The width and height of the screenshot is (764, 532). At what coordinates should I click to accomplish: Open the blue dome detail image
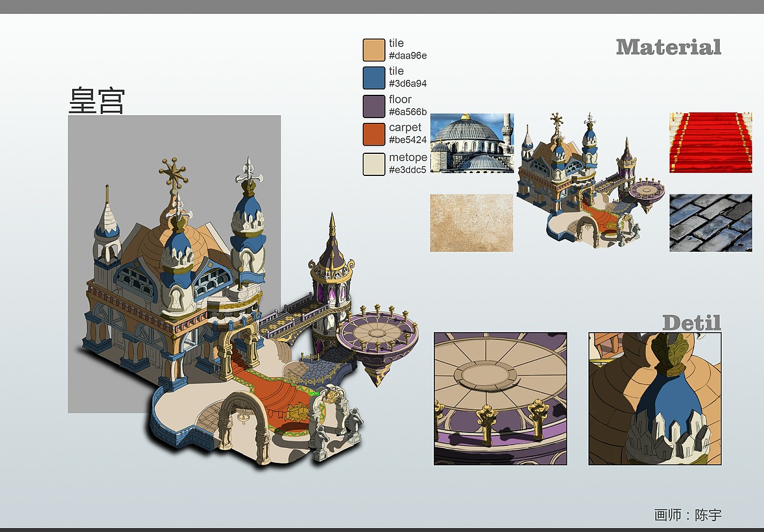click(x=655, y=399)
